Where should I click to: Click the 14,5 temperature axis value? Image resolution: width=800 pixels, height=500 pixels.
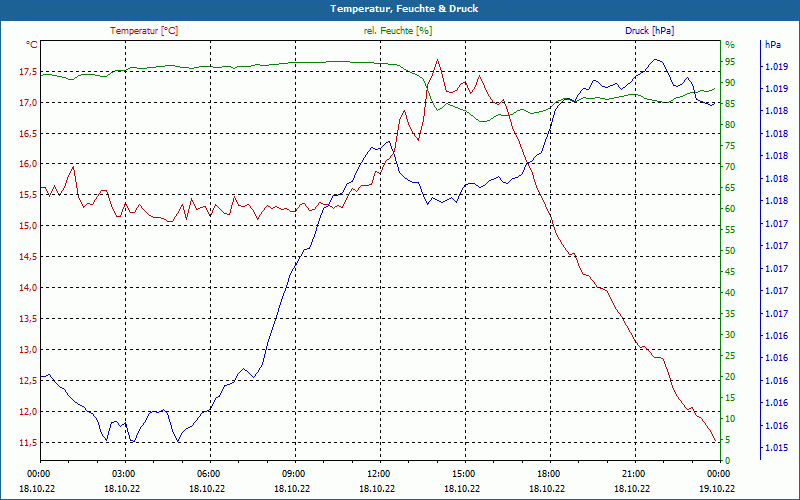[28, 257]
